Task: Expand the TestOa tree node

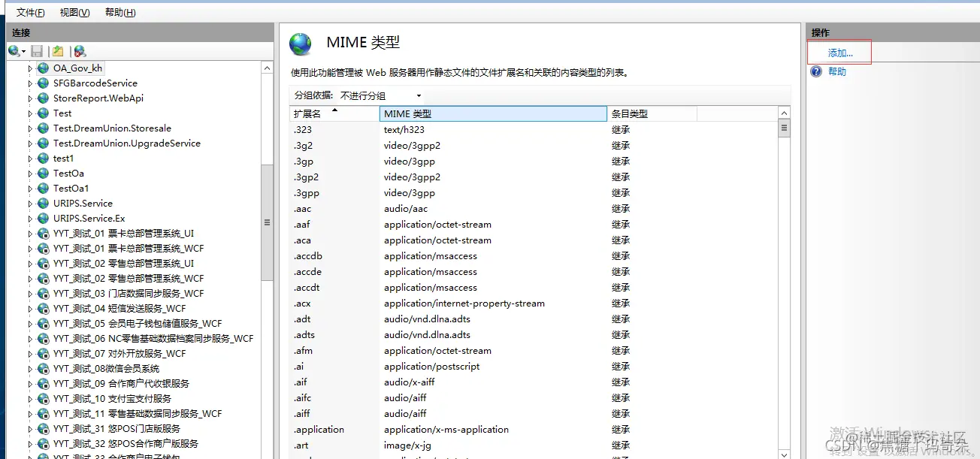Action: point(31,173)
